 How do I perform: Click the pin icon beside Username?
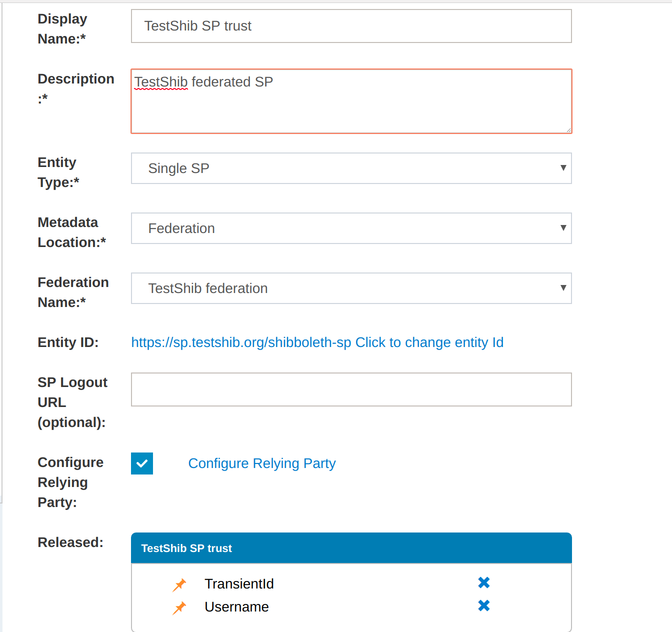click(x=179, y=607)
